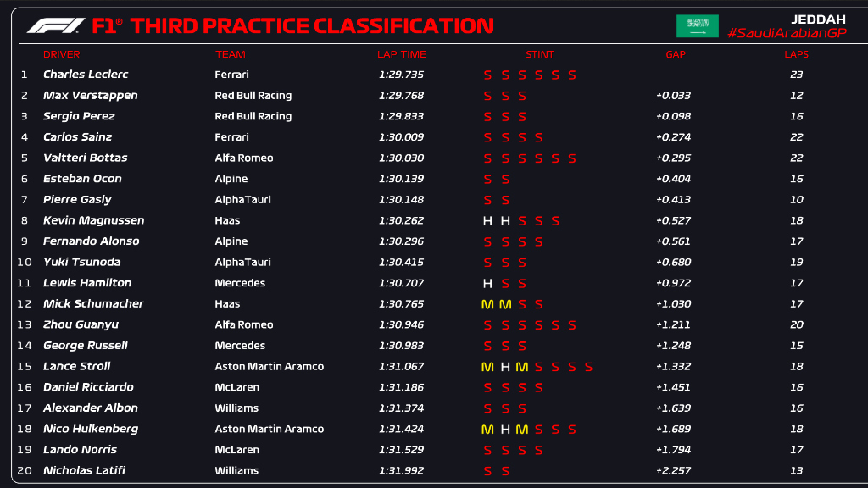This screenshot has width=868, height=488.
Task: Select the Aston Martin Aramco team for Stroll
Action: pyautogui.click(x=269, y=367)
